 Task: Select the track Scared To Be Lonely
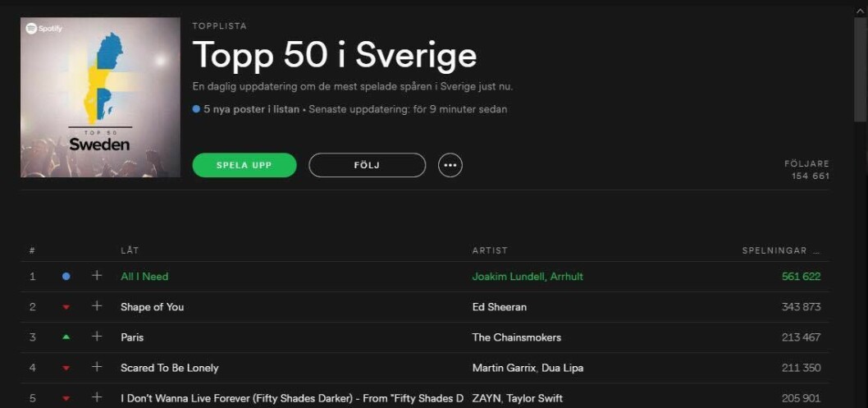click(169, 368)
